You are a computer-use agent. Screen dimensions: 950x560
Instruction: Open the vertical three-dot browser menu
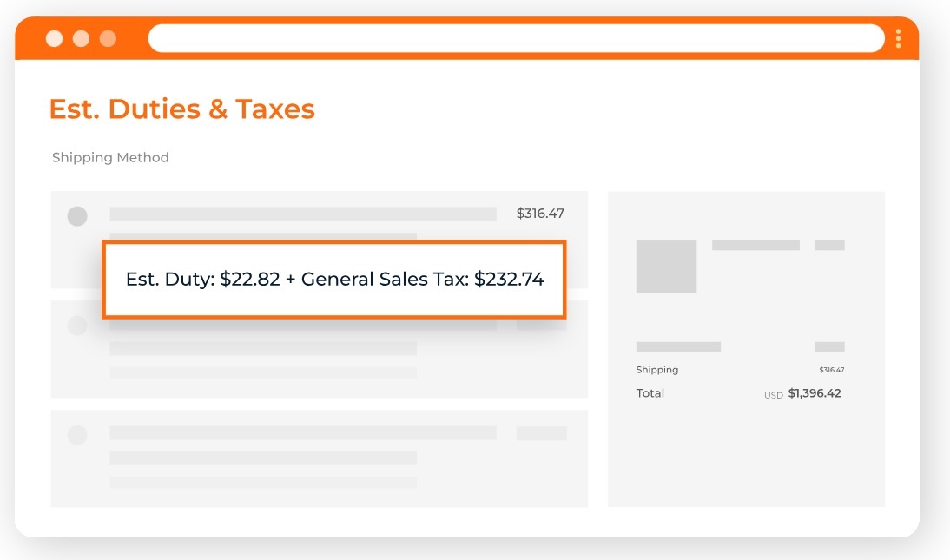coord(898,38)
